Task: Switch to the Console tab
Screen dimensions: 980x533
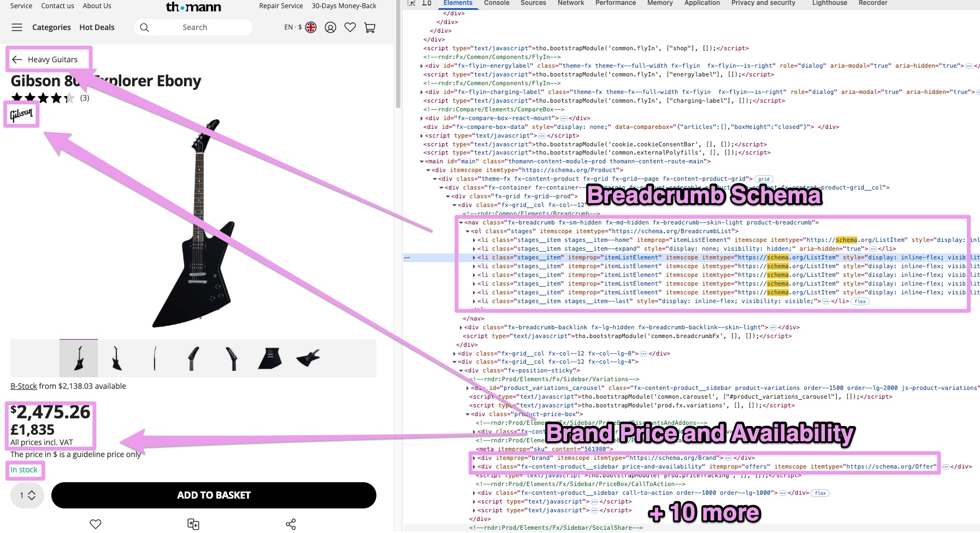Action: tap(497, 3)
